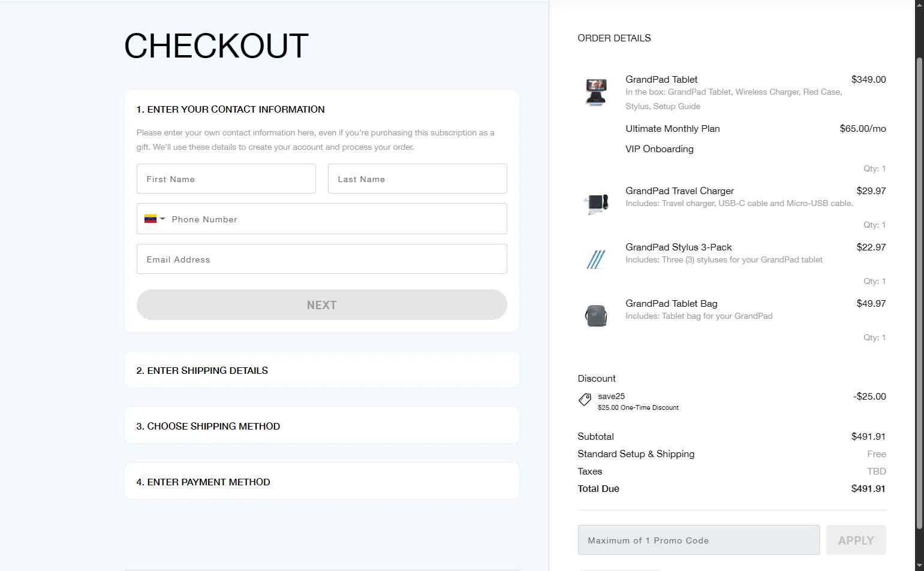Viewport: 924px width, 571px height.
Task: Click the Enter Your Contact Information heading
Action: [x=230, y=109]
